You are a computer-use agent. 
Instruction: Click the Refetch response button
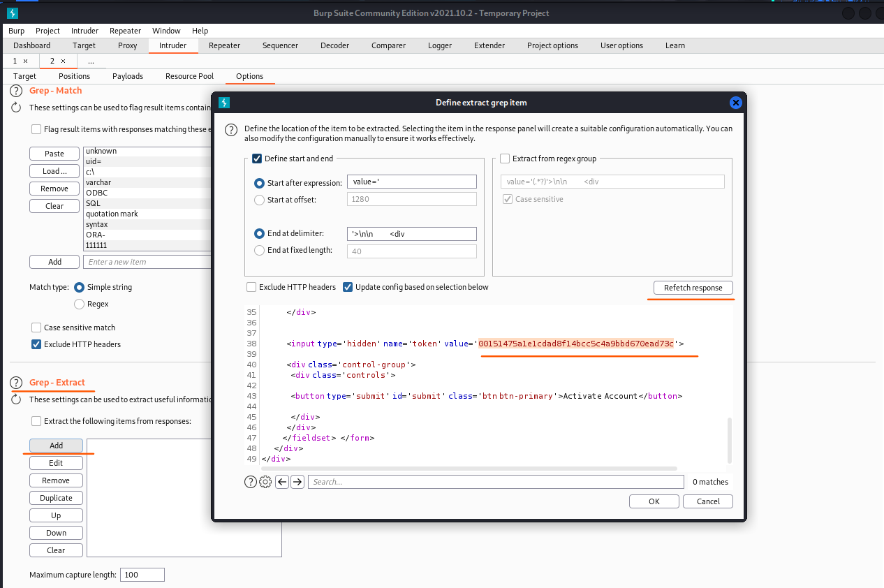[693, 288]
